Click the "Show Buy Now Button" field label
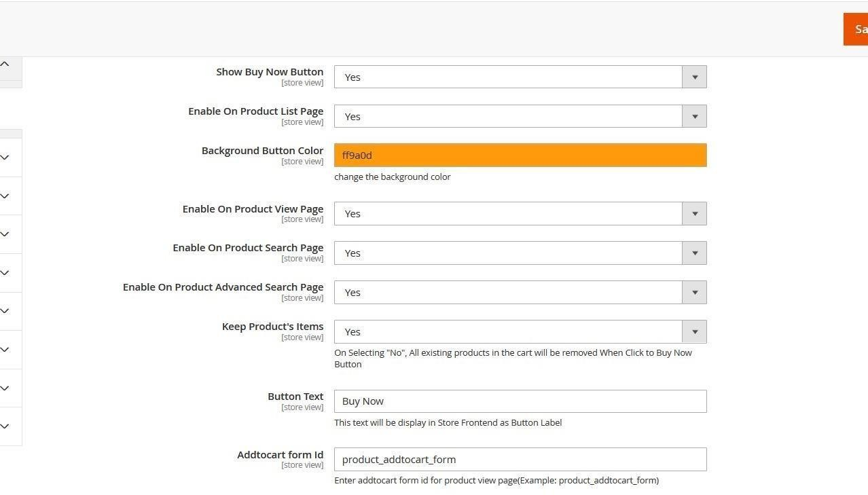868x495 pixels. point(270,72)
